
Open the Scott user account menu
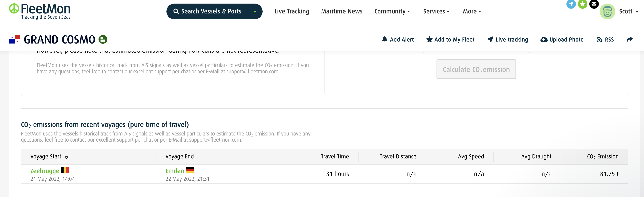click(x=628, y=11)
